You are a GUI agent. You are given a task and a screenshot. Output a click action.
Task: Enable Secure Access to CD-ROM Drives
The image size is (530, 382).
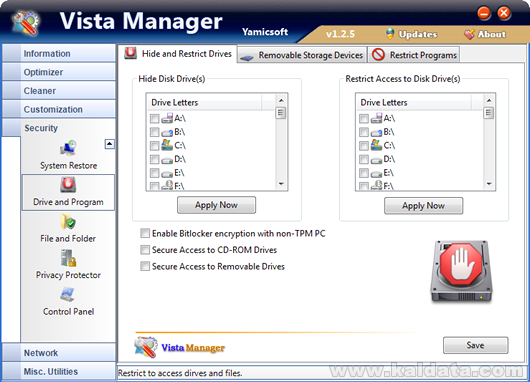click(x=145, y=250)
